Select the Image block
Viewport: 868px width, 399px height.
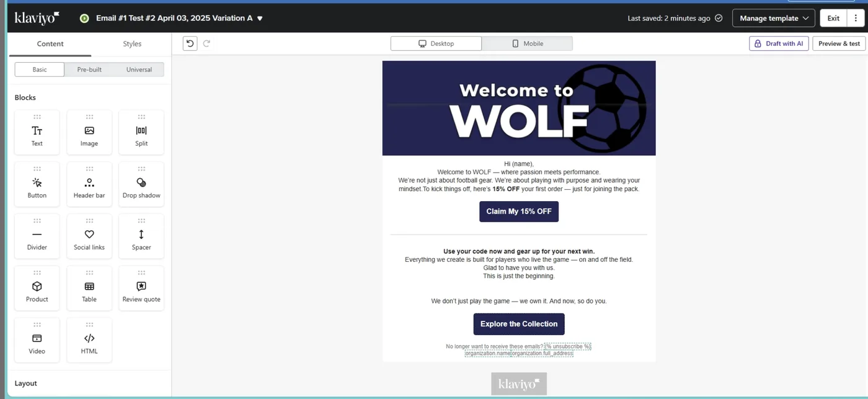tap(89, 132)
